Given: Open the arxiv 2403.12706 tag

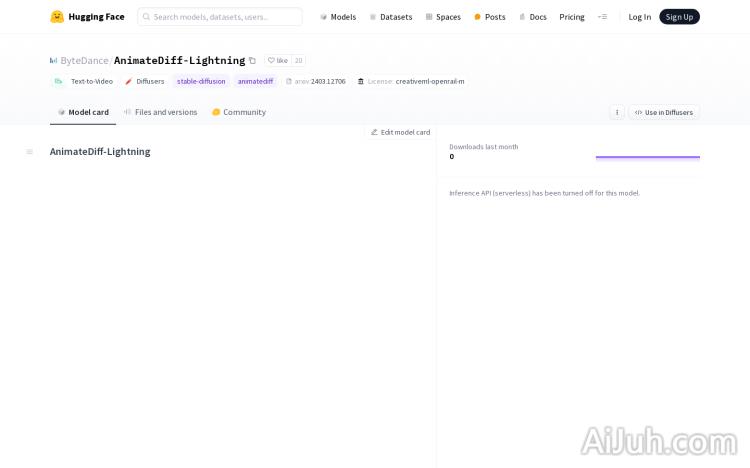Looking at the screenshot, I should coord(316,81).
